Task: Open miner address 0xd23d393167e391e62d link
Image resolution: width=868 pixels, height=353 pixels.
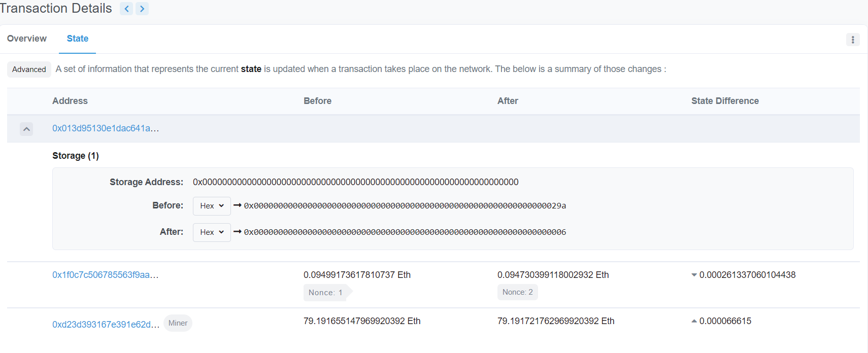Action: pos(106,325)
